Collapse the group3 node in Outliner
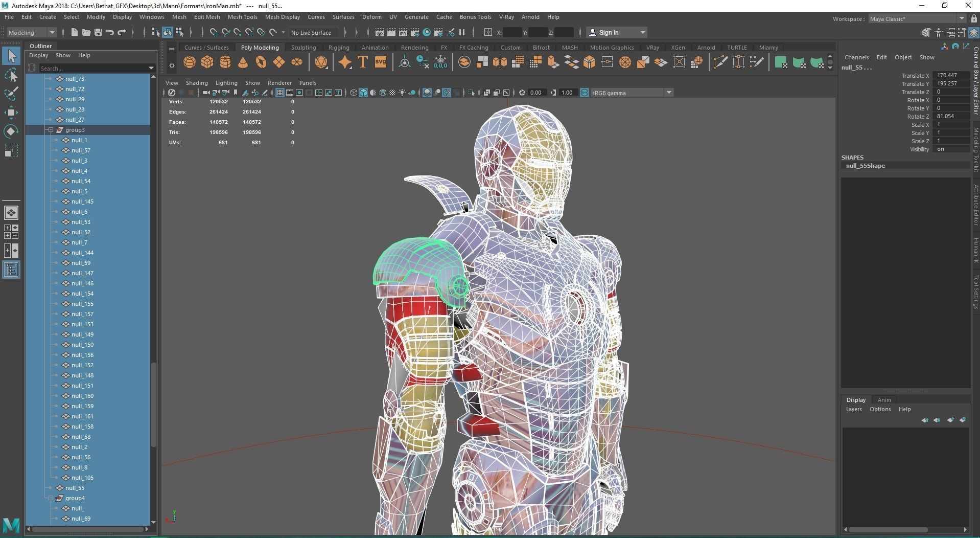 [51, 130]
